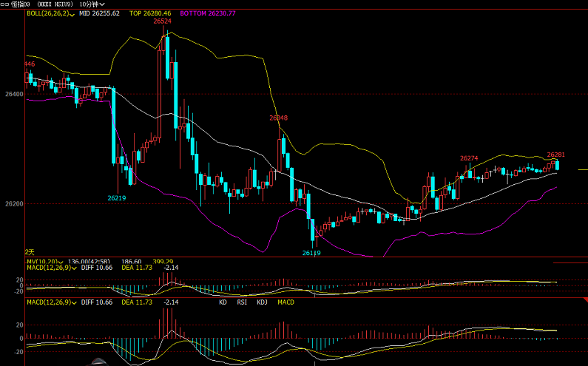Select the 26524 high price marker
The image size is (588, 366).
point(163,21)
